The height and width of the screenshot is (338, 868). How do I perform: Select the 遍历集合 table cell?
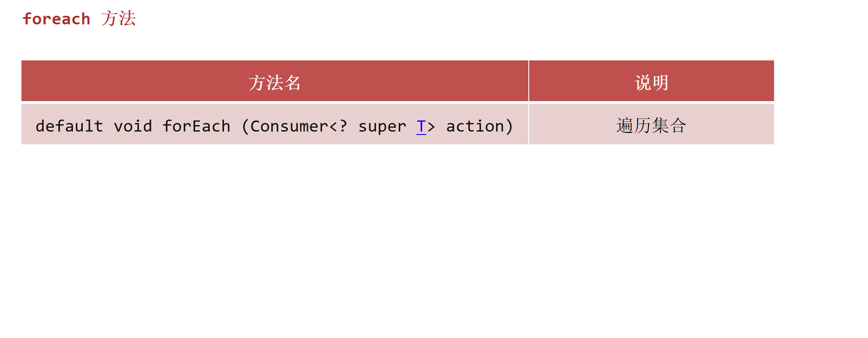click(x=651, y=124)
